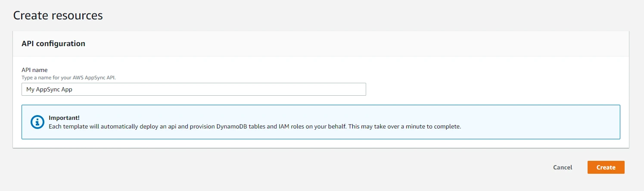Click the orange Create button

click(x=606, y=167)
